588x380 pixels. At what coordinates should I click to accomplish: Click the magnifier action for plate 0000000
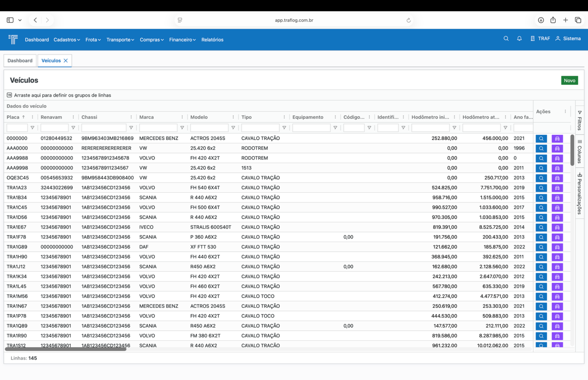541,139
